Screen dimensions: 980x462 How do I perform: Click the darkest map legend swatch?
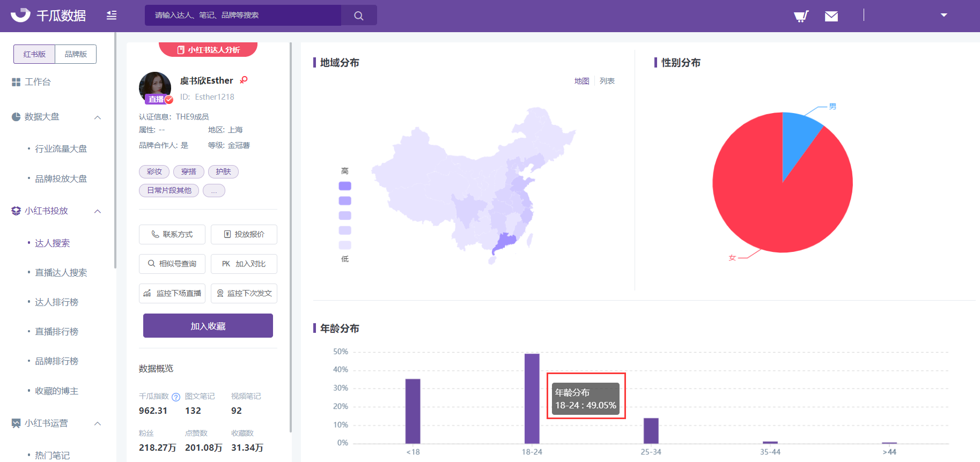(x=345, y=186)
